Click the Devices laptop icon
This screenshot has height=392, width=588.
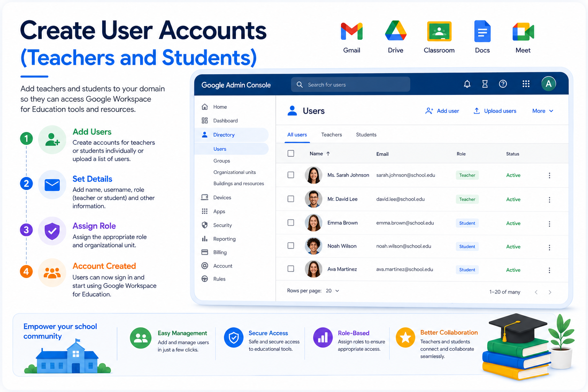coord(205,198)
